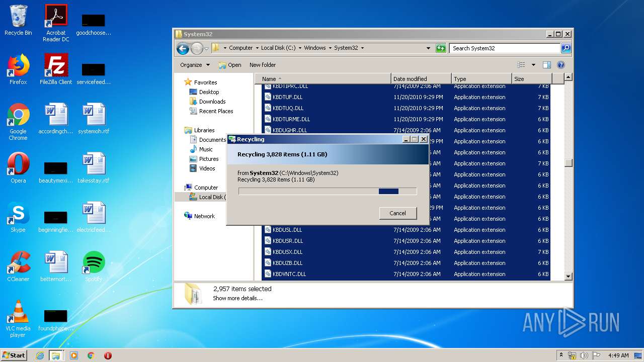Image resolution: width=644 pixels, height=362 pixels.
Task: Expand Computer breadcrumb arrow
Action: [257, 48]
